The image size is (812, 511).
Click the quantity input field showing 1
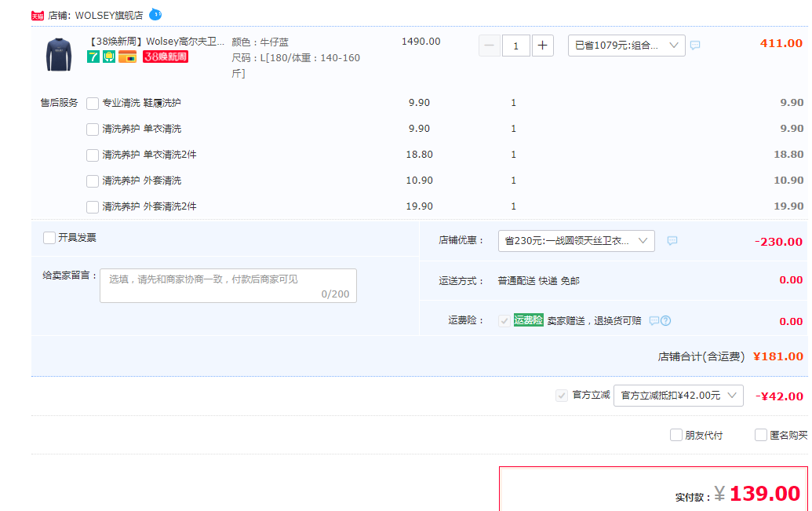tap(515, 46)
